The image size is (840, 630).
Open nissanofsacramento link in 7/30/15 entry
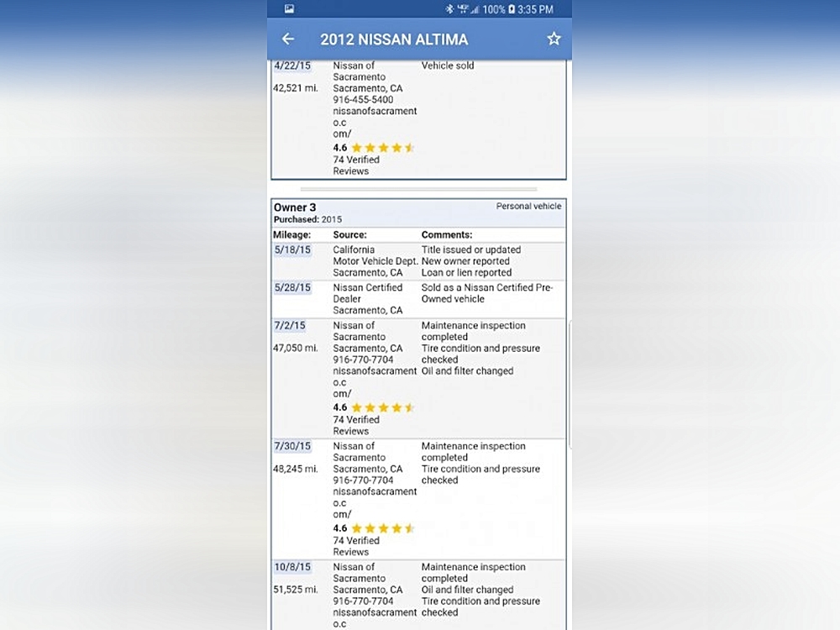(375, 503)
